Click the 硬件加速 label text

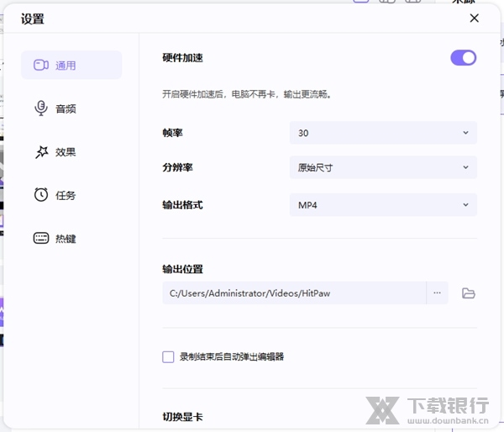(182, 58)
